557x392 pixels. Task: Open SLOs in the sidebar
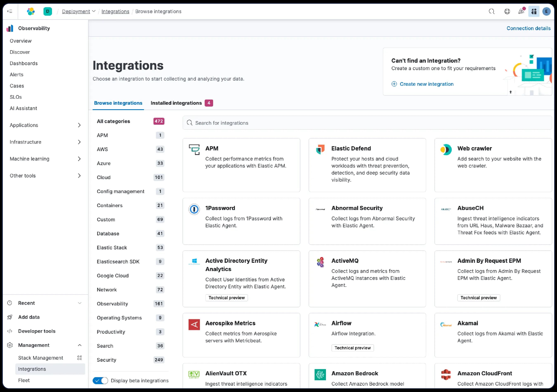coord(16,97)
